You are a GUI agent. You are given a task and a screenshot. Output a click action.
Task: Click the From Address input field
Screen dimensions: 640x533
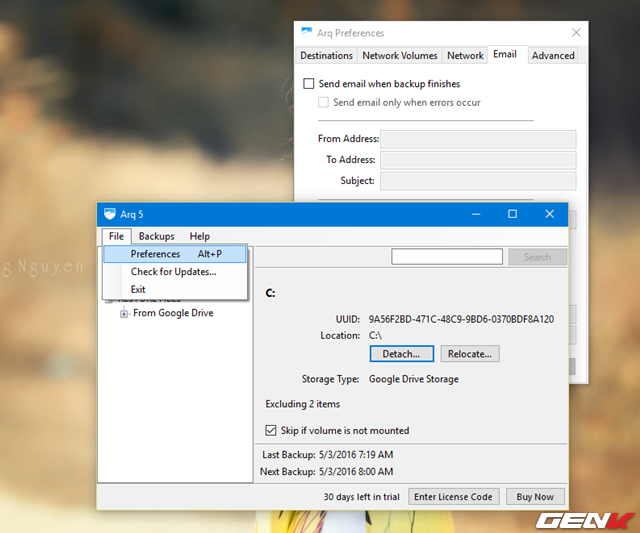(x=478, y=139)
